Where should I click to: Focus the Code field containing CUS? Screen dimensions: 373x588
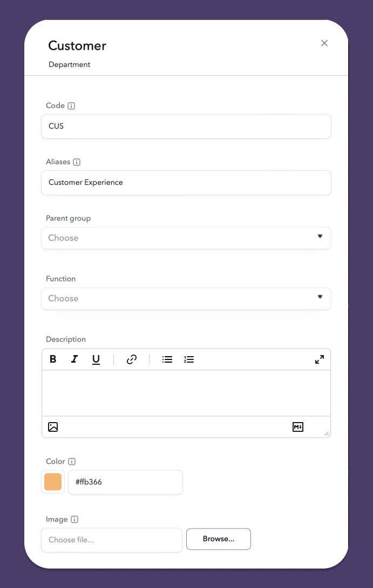tap(186, 126)
